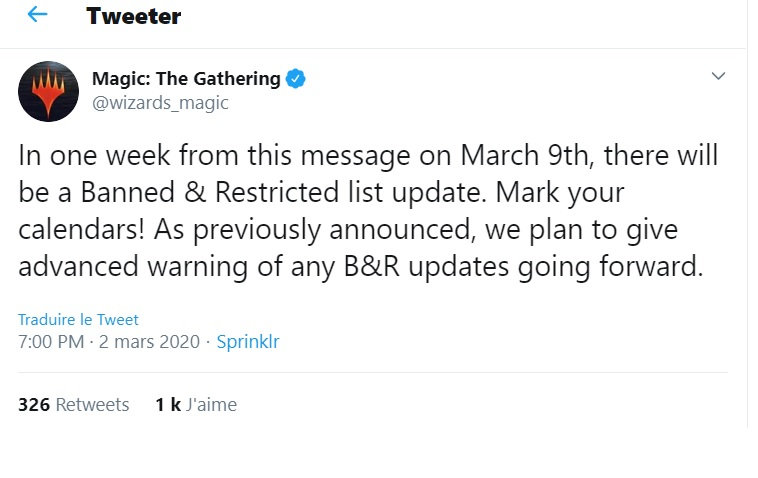Image resolution: width=758 pixels, height=478 pixels.
Task: Click the Traduire le Tweet link
Action: 78,320
